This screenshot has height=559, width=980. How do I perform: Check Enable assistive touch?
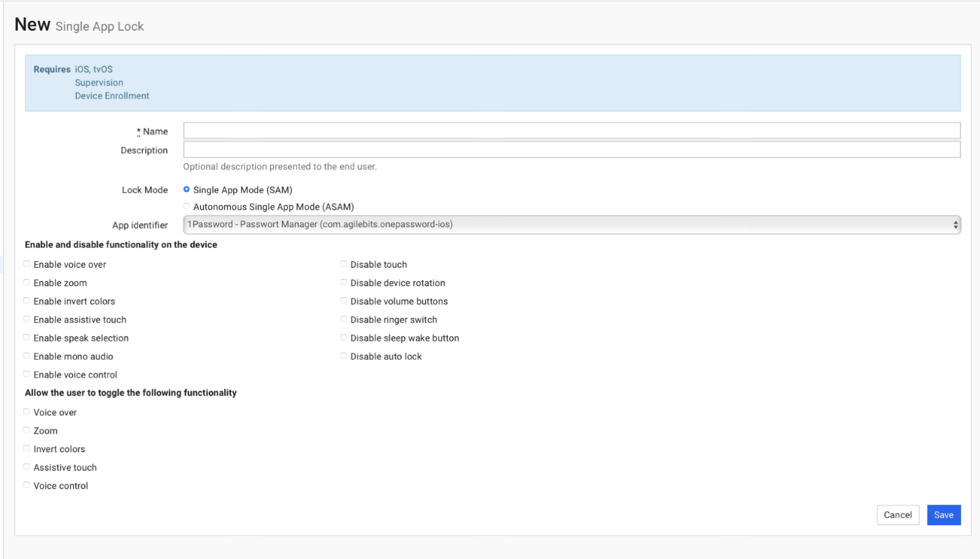(26, 319)
